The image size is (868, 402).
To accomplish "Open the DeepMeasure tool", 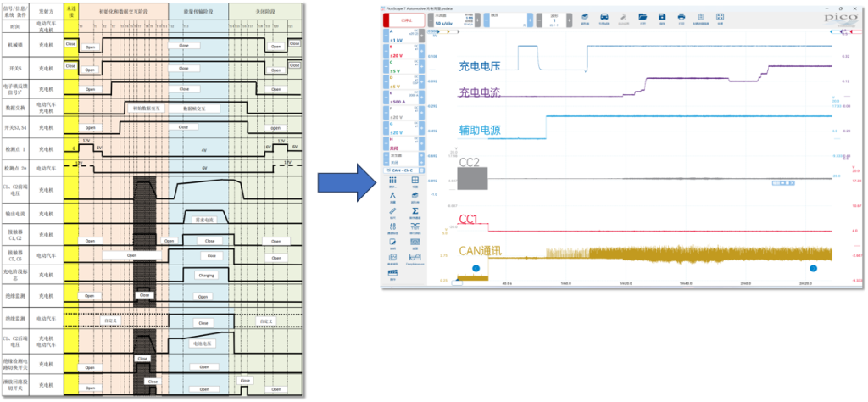I will (x=415, y=257).
